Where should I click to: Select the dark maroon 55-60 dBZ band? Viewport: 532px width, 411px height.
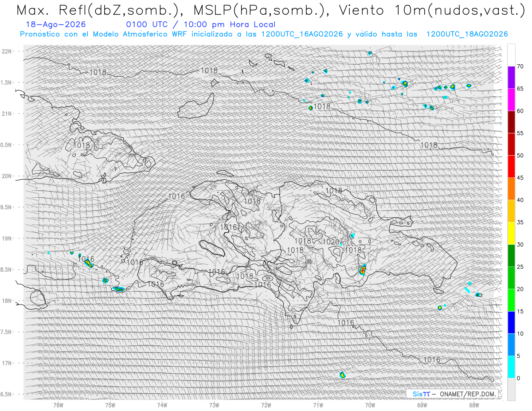tap(511, 122)
